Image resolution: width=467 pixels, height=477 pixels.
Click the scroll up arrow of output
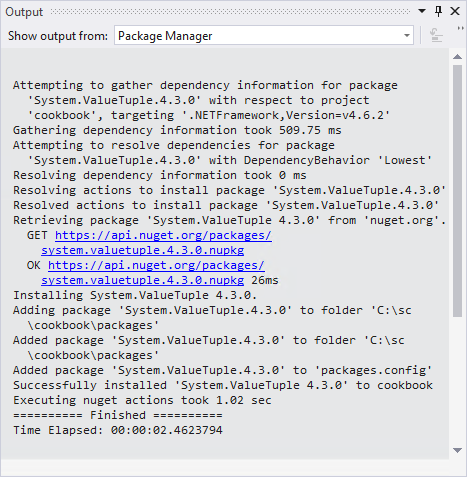(457, 57)
